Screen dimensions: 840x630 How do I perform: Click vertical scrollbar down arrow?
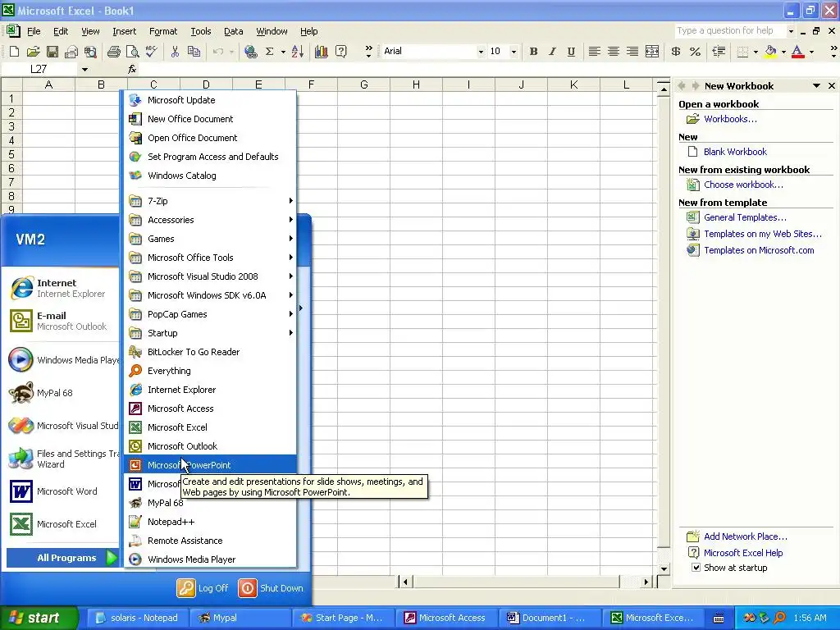[x=664, y=569]
